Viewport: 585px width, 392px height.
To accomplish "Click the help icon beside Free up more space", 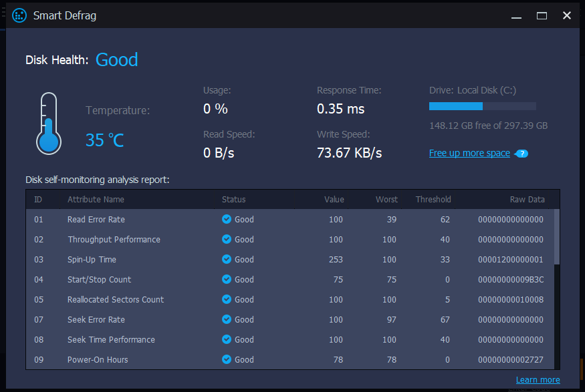I will click(522, 154).
